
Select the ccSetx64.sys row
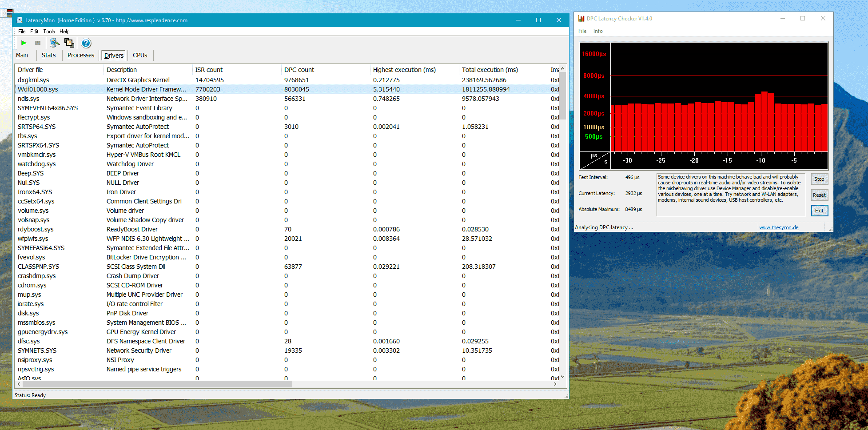tap(287, 201)
